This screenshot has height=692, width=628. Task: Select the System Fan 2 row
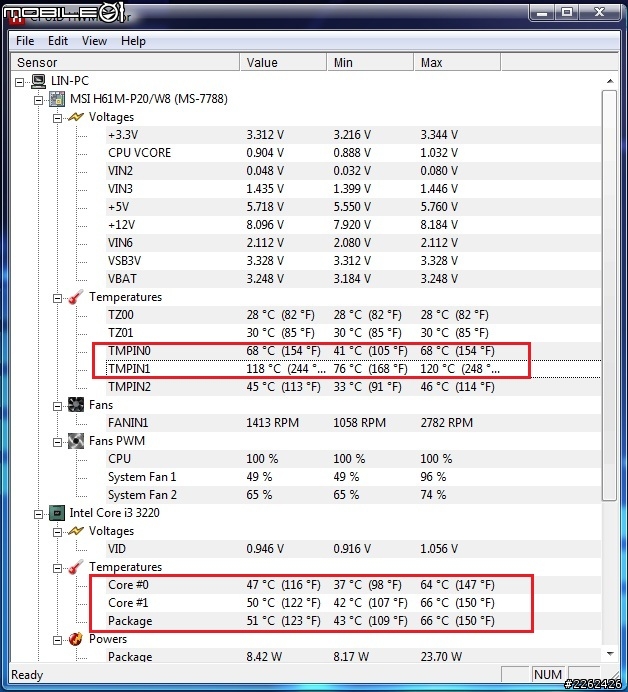pos(353,495)
